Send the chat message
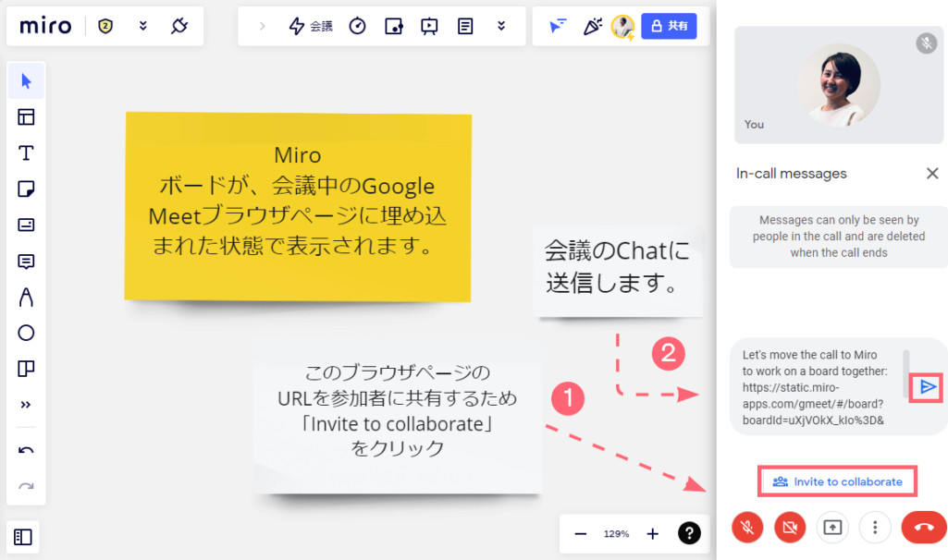Viewport: 948px width, 560px height. point(928,386)
